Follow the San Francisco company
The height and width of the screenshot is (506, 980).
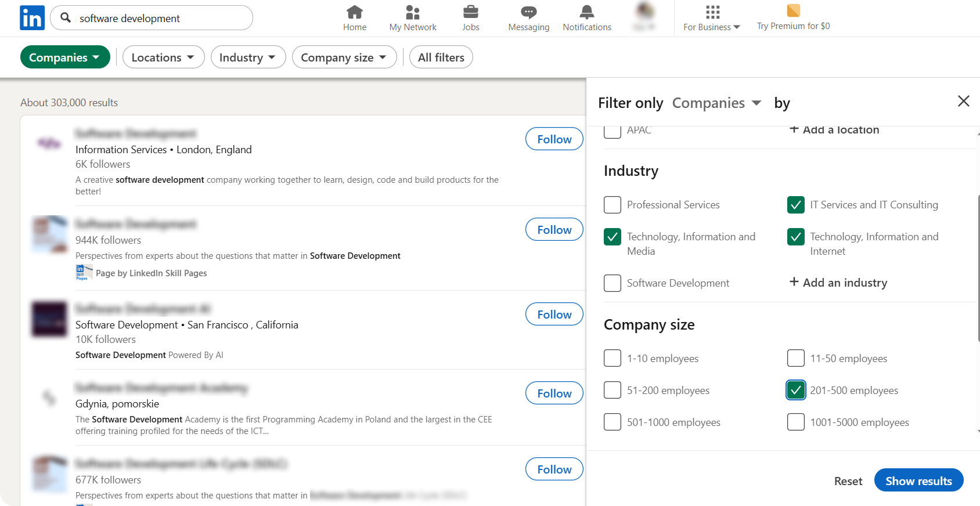pyautogui.click(x=554, y=314)
